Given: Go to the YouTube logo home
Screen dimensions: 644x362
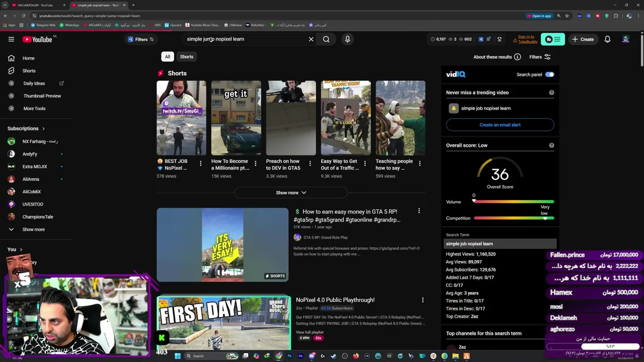Looking at the screenshot, I should point(37,39).
